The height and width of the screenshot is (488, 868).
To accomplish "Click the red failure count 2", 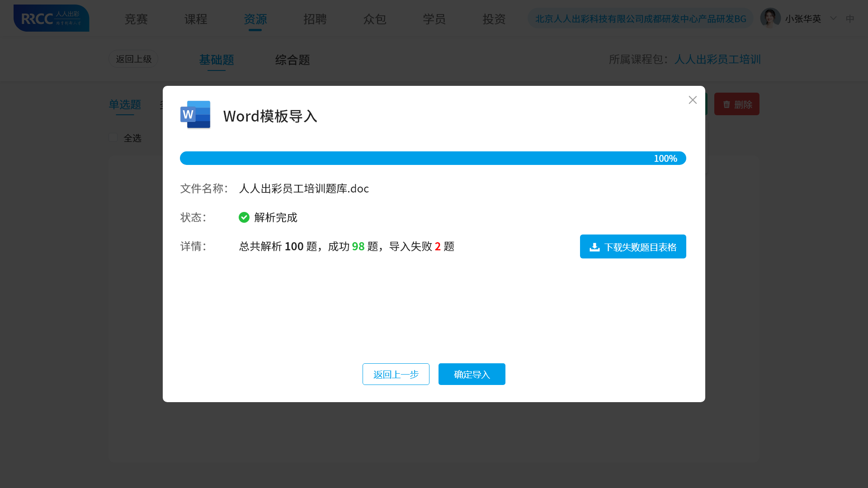I will coord(438,246).
